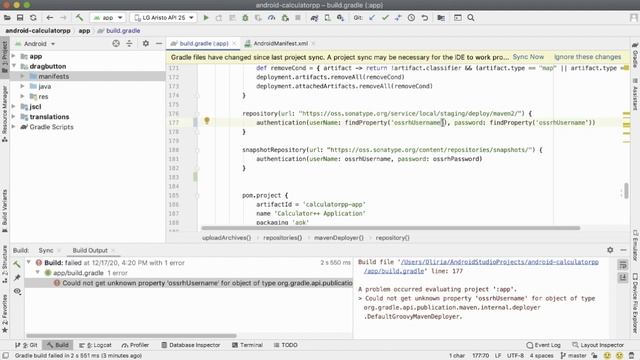Click Ignore these changes link
Image resolution: width=640 pixels, height=360 pixels.
pos(587,57)
